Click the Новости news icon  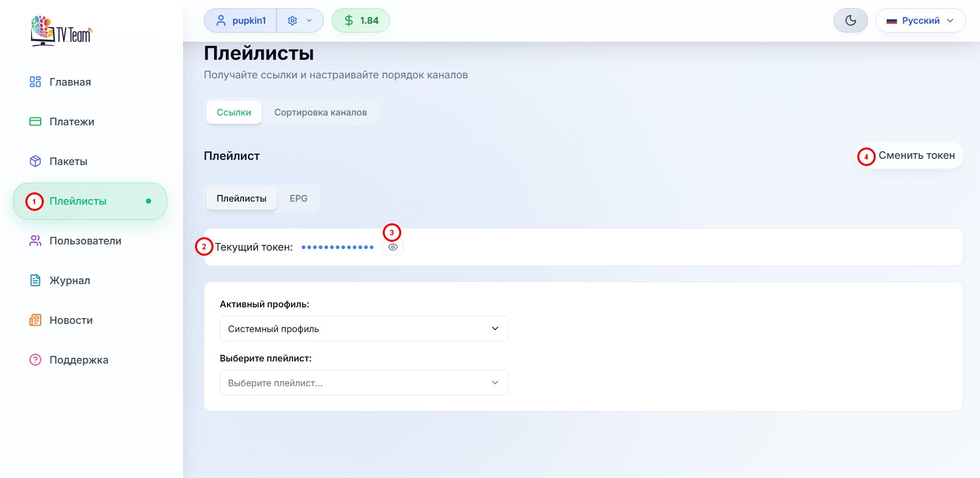(35, 320)
